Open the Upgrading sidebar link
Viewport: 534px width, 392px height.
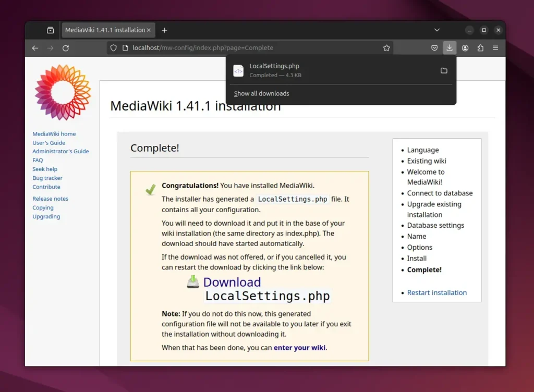pos(46,216)
